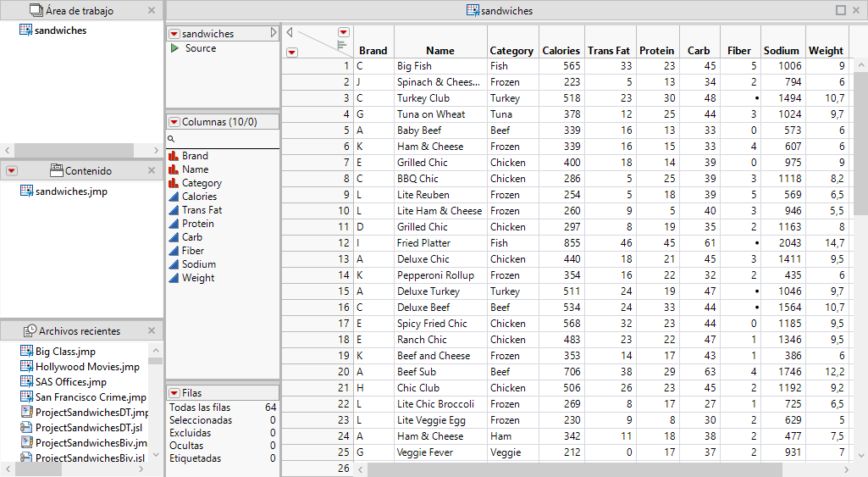Select the Weight continuous column icon
868x477 pixels.
tap(174, 278)
